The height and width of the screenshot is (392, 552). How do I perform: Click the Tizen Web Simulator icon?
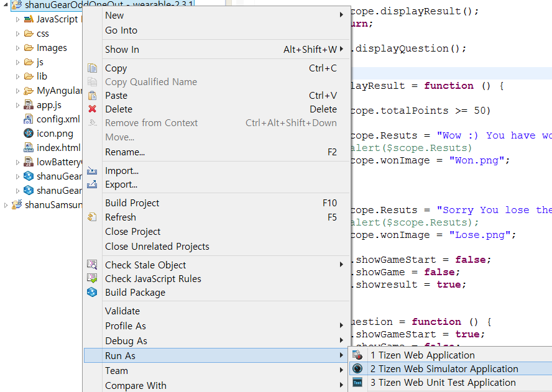coord(357,368)
